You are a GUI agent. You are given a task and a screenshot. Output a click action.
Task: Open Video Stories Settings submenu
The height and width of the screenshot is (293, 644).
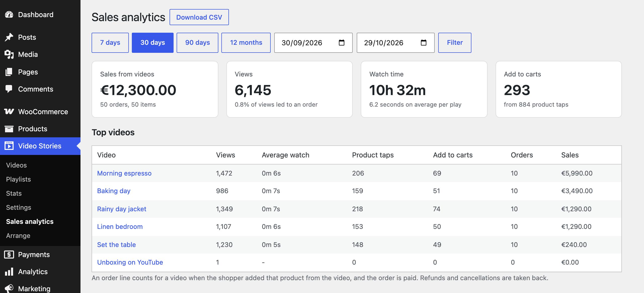coord(19,207)
